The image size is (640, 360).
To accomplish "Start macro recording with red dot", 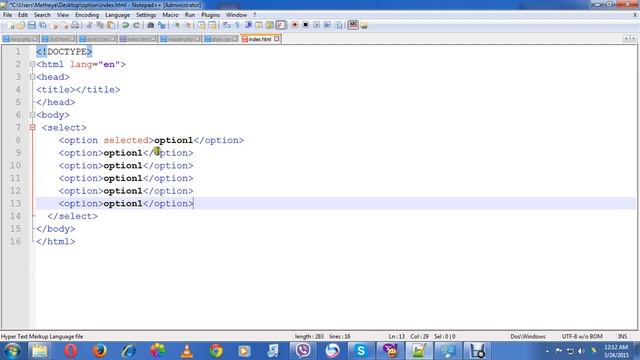I will coord(294,25).
